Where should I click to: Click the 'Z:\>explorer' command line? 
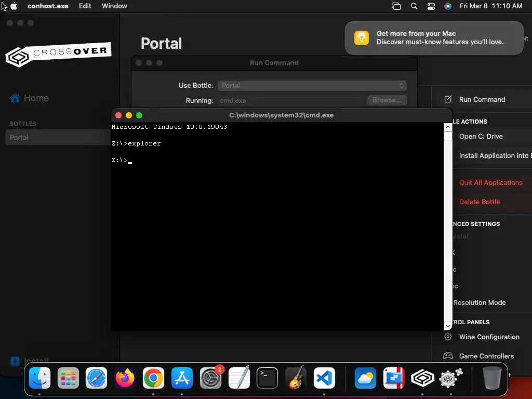(136, 143)
